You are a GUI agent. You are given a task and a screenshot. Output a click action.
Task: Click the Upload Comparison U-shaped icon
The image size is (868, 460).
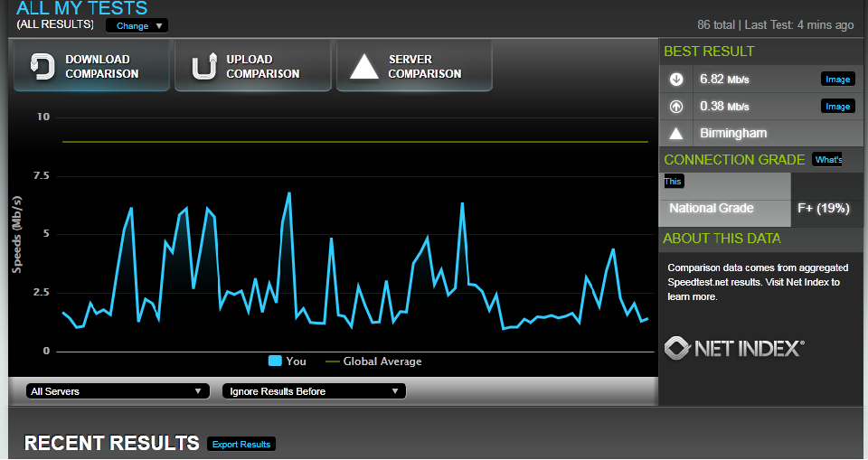pos(203,67)
